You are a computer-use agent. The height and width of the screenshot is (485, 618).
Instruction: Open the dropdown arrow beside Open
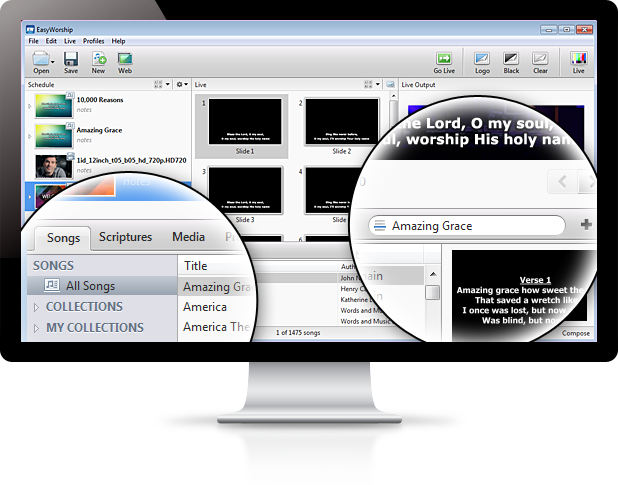(53, 62)
